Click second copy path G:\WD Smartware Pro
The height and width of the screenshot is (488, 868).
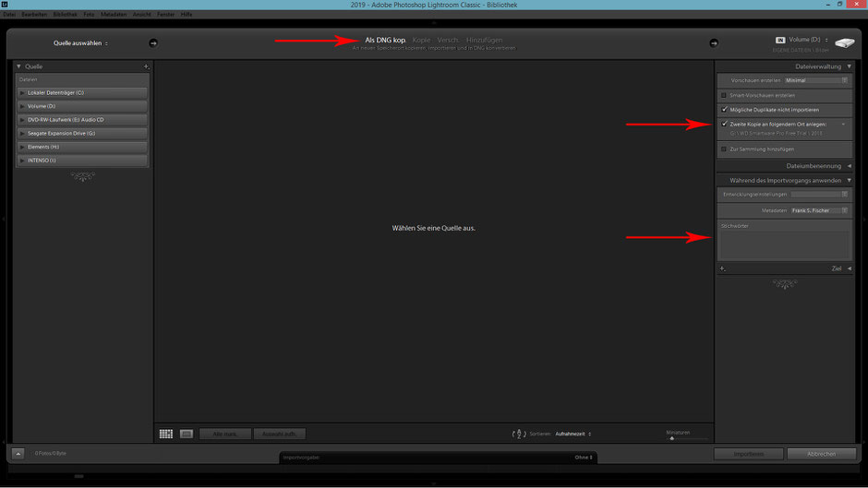[x=776, y=134]
